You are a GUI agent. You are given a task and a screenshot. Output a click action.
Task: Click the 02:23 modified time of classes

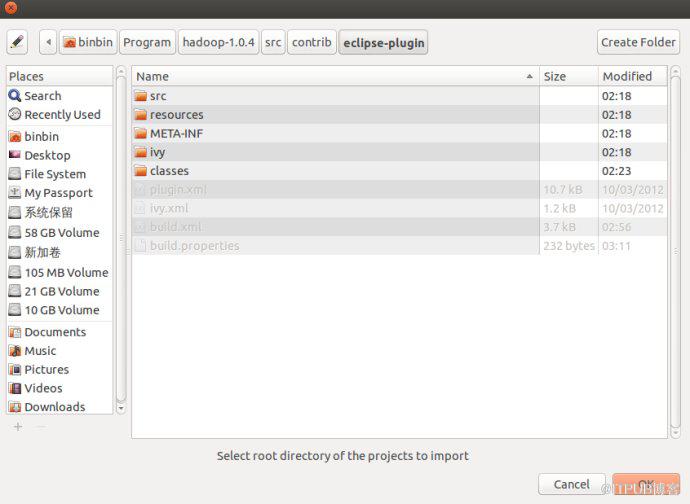point(617,171)
